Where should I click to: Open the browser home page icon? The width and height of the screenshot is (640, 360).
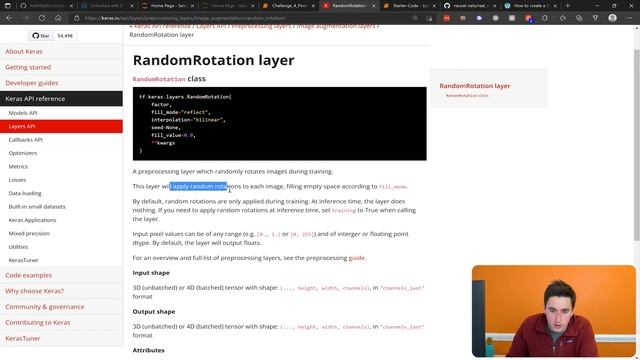click(x=58, y=18)
